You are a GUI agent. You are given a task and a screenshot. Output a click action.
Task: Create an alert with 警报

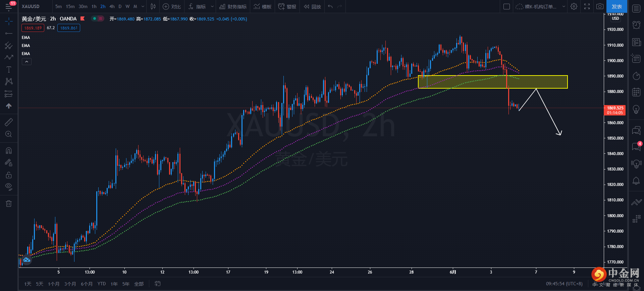coord(287,6)
